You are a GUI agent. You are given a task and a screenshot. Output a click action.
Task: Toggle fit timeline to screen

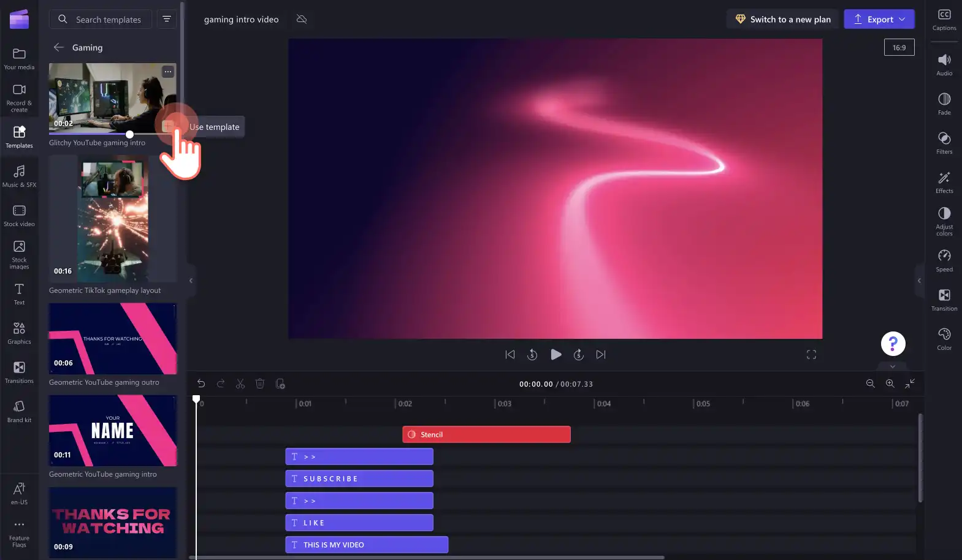pos(910,383)
